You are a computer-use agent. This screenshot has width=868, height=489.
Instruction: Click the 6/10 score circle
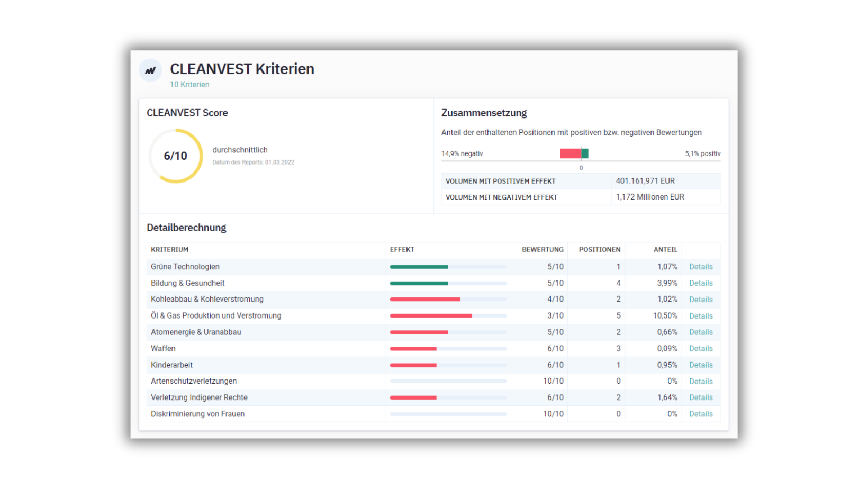[176, 156]
